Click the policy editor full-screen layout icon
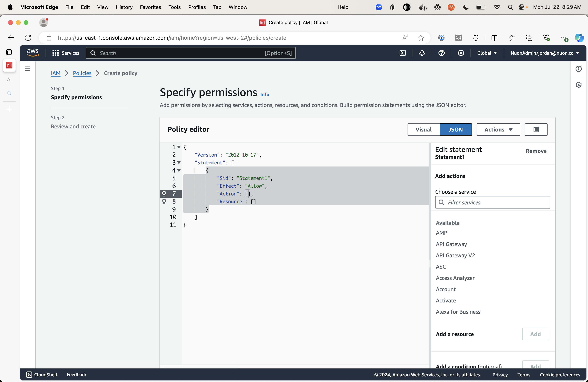 536,130
